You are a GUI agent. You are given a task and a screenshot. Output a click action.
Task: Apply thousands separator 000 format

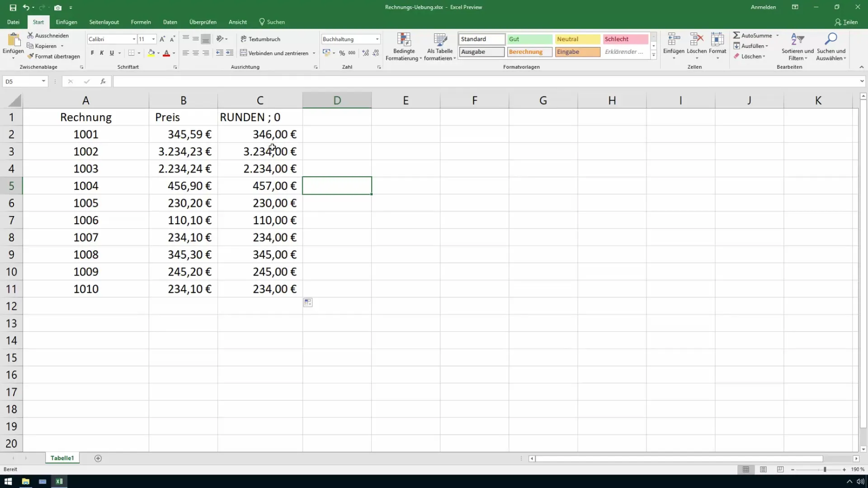pos(352,53)
